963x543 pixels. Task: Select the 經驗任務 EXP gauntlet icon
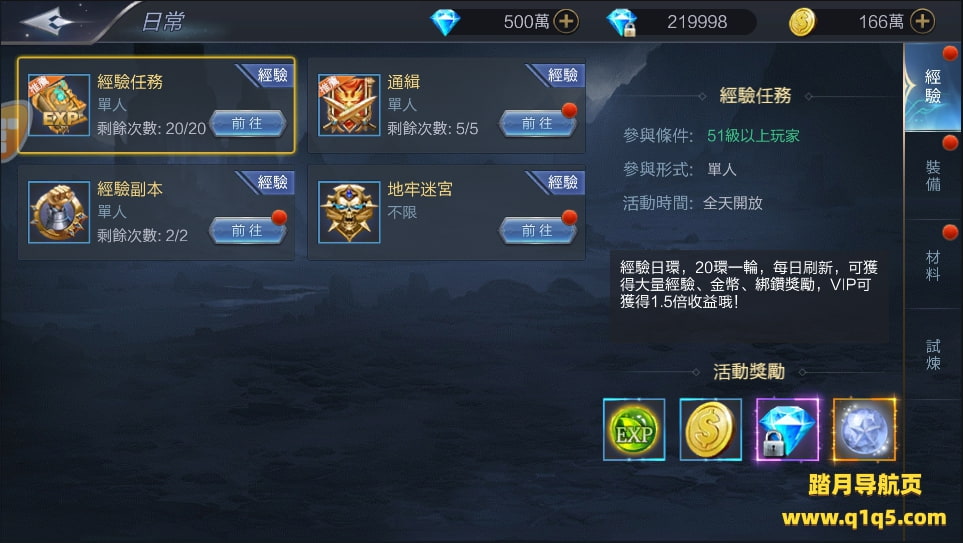[x=59, y=105]
